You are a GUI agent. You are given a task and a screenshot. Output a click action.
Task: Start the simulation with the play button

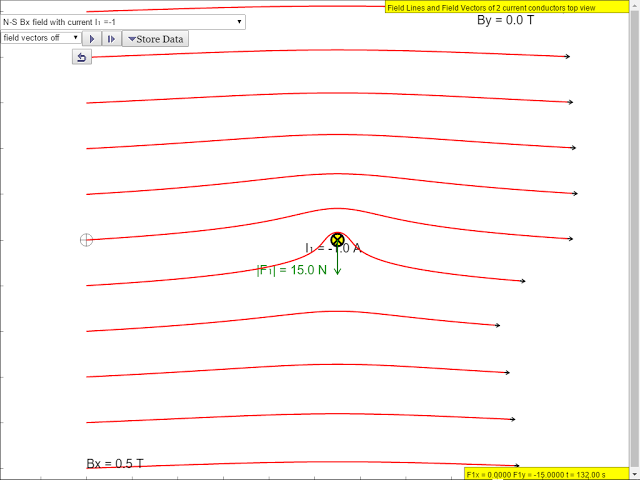pos(92,39)
